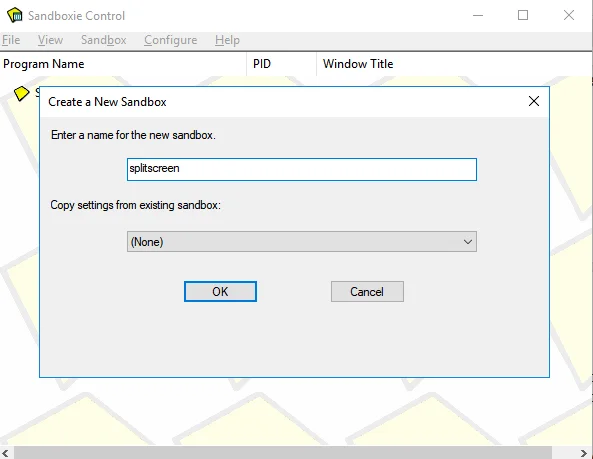Cancel the new sandbox dialog
This screenshot has height=459, width=593.
[367, 292]
